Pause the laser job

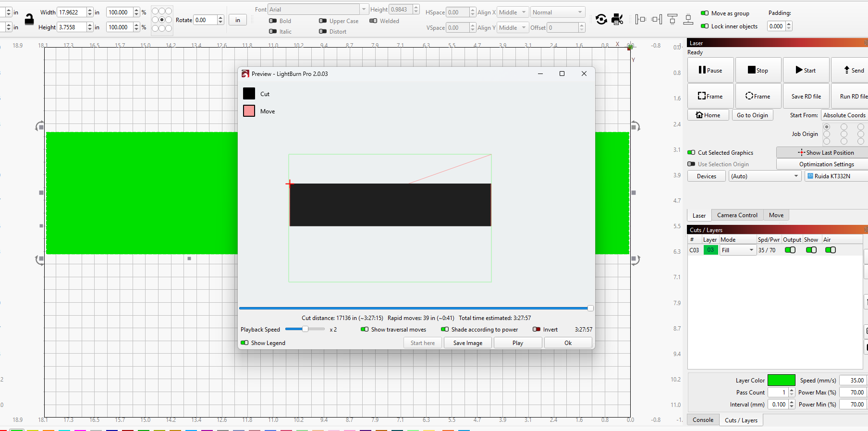click(x=710, y=70)
